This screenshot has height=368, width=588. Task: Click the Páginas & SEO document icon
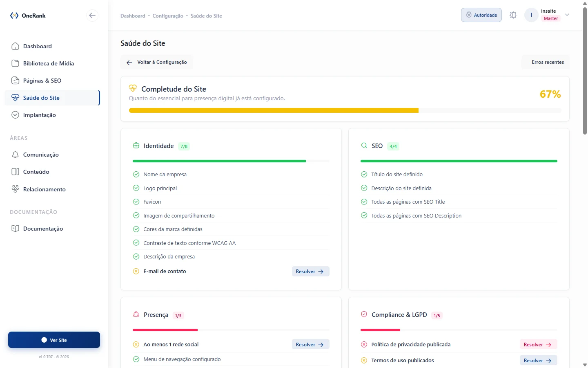15,81
